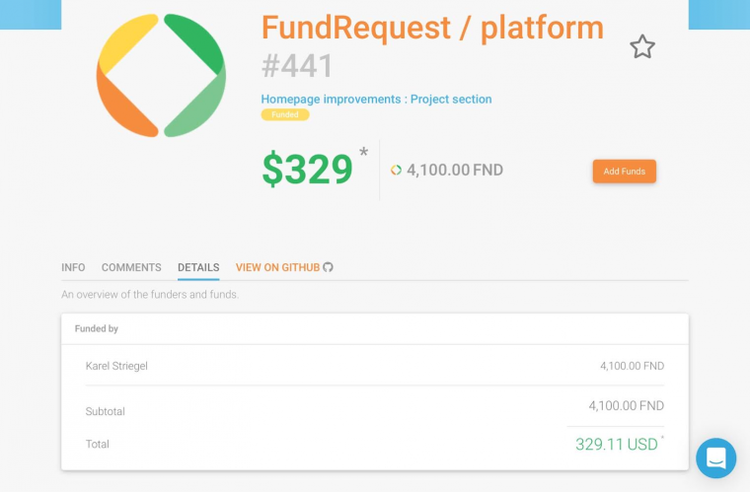Switch to the INFO tab

(x=73, y=268)
